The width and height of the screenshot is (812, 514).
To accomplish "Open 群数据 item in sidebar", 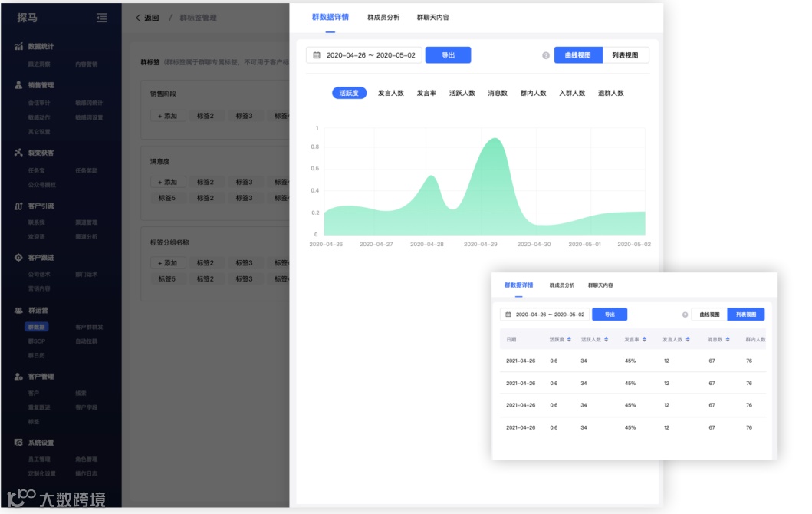I will 36,327.
